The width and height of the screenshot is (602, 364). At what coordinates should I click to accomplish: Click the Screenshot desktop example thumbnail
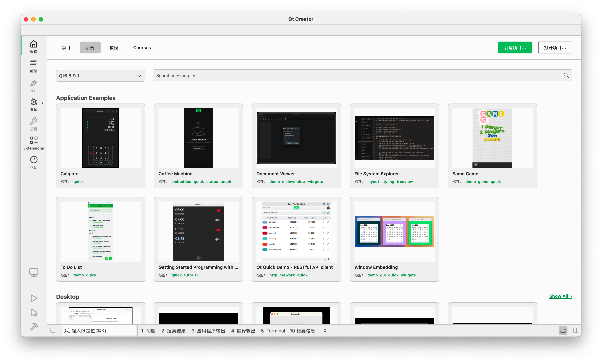[x=296, y=316]
